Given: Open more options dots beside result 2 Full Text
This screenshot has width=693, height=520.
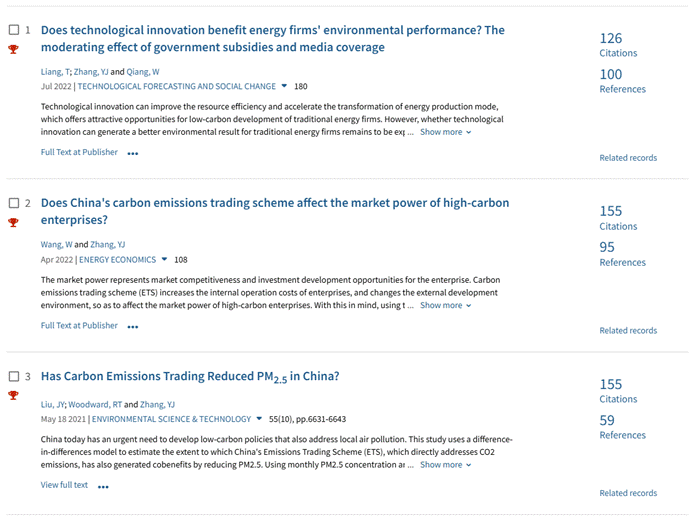Looking at the screenshot, I should click(x=133, y=327).
